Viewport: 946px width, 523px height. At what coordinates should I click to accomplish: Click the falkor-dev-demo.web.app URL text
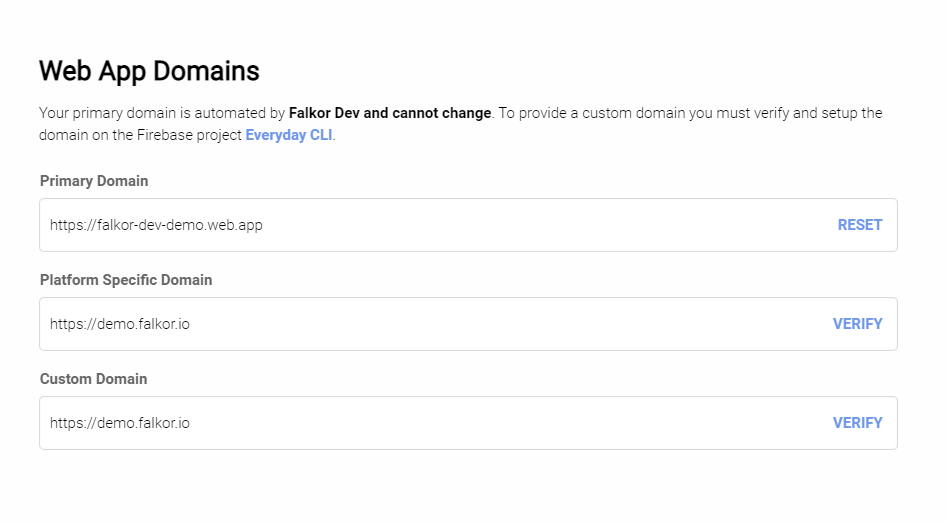pos(156,225)
